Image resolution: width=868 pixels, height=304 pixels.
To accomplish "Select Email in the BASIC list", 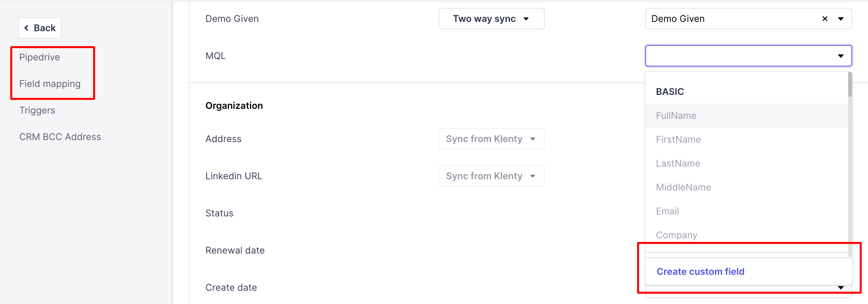I will click(667, 211).
